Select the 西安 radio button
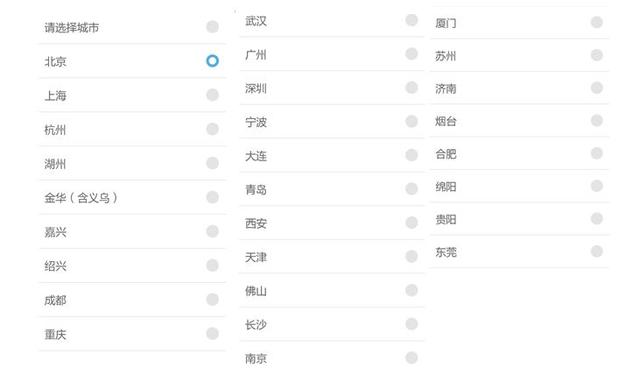The width and height of the screenshot is (640, 375). tap(411, 222)
